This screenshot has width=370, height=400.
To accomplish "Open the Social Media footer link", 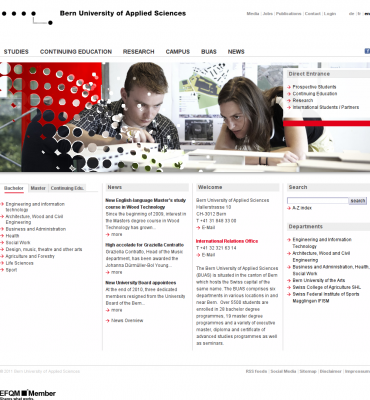I will [x=283, y=371].
